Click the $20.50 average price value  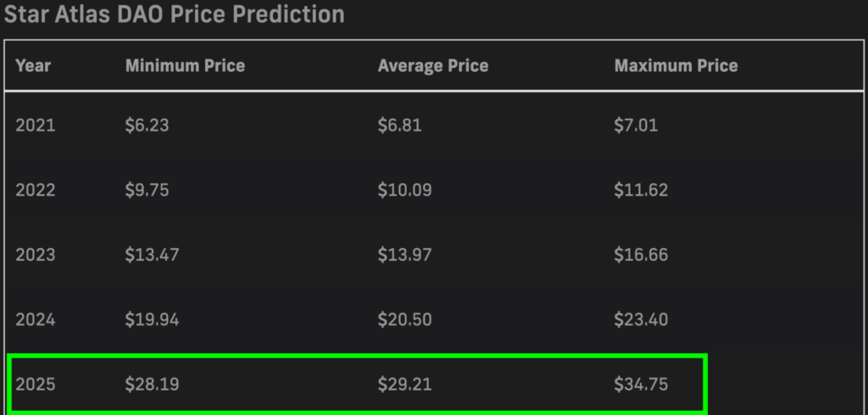(x=404, y=320)
